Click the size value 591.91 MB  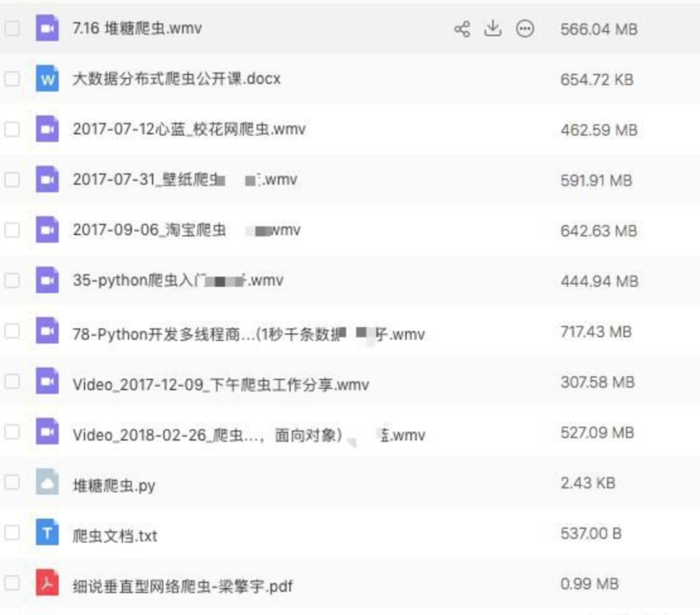click(596, 181)
